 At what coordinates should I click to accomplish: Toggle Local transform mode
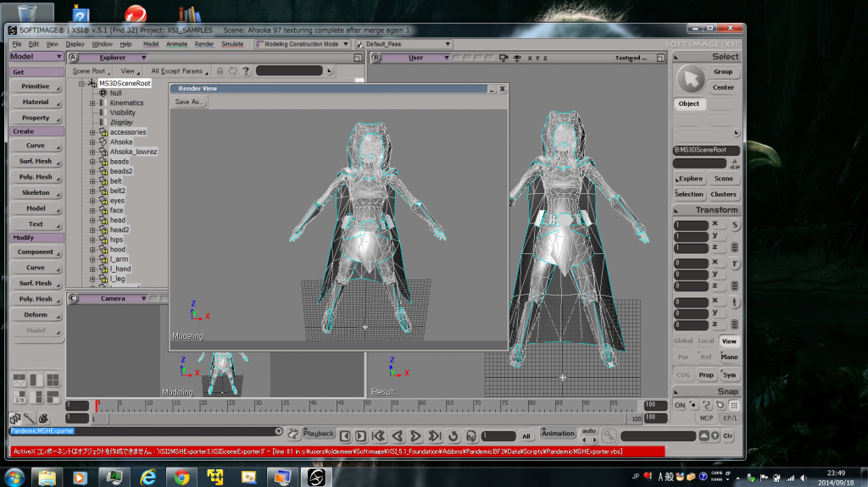point(706,340)
